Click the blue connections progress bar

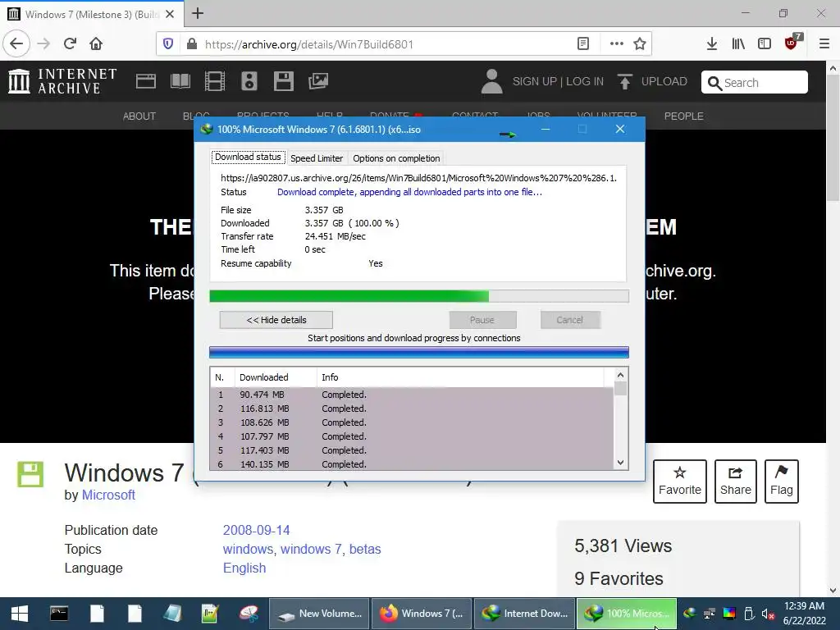pos(419,352)
